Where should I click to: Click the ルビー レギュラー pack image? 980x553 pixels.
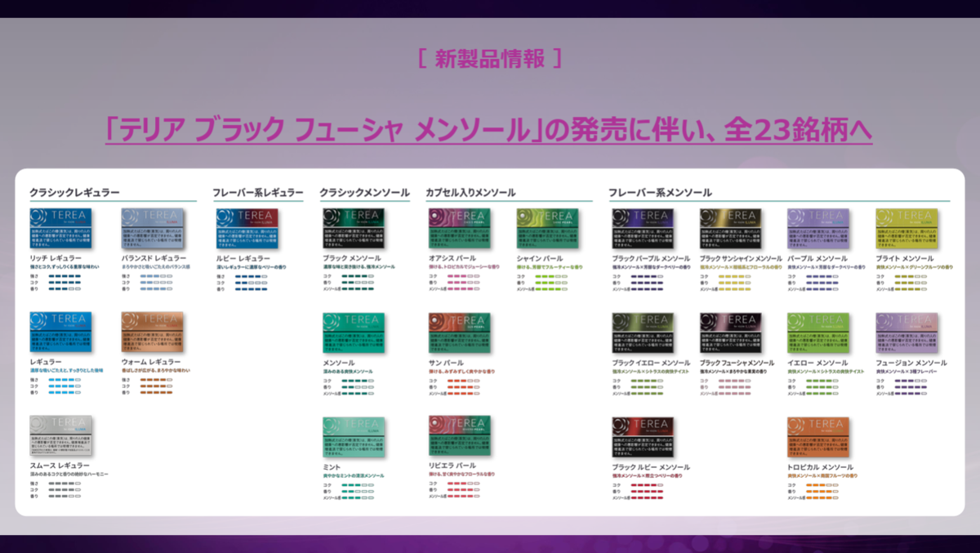(x=247, y=228)
